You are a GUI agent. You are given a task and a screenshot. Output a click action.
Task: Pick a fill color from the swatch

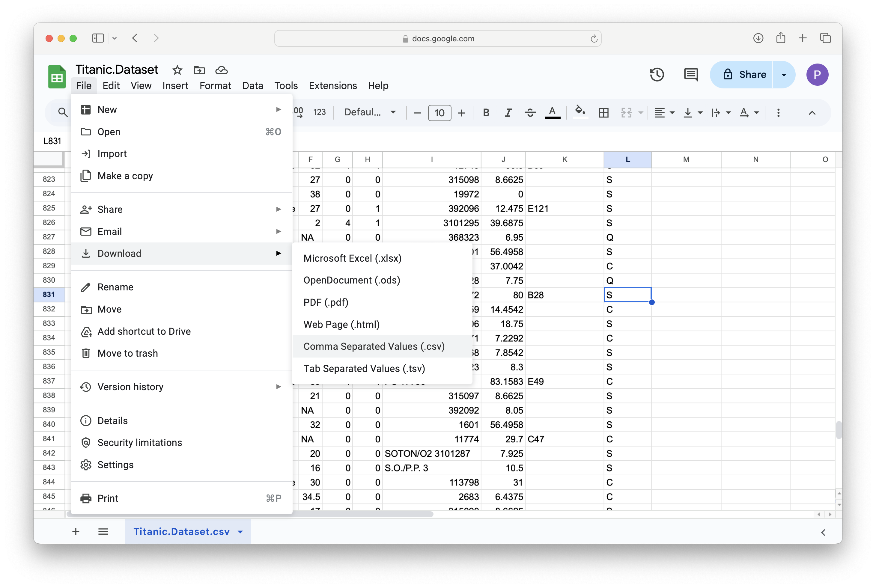pos(580,112)
